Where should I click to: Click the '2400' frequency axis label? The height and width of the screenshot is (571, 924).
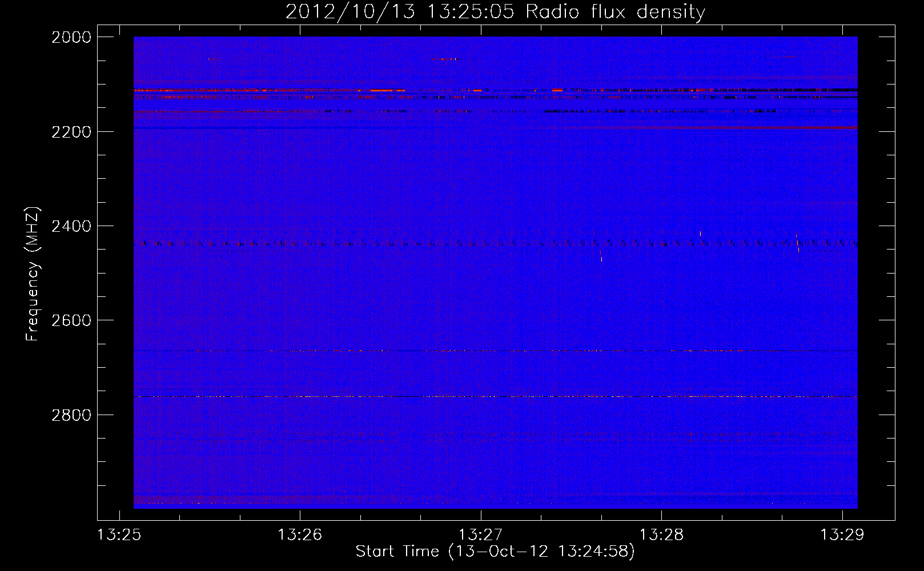[71, 226]
